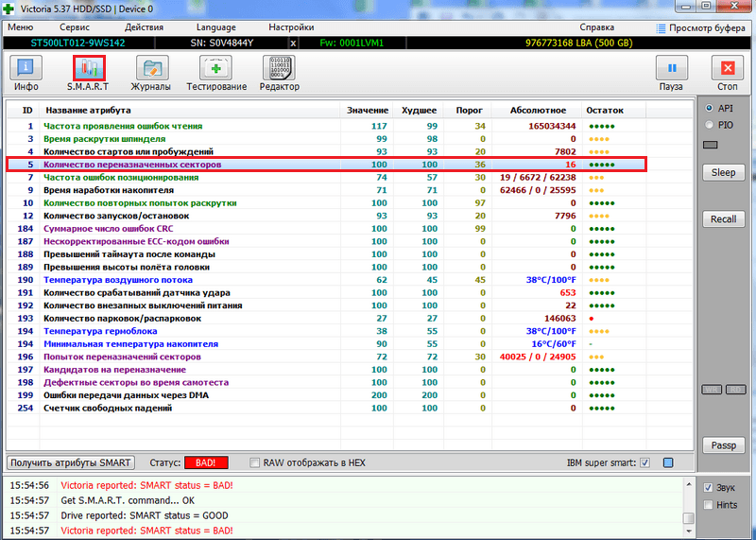Click the Recall button
Image resolution: width=756 pixels, height=540 pixels.
click(723, 219)
